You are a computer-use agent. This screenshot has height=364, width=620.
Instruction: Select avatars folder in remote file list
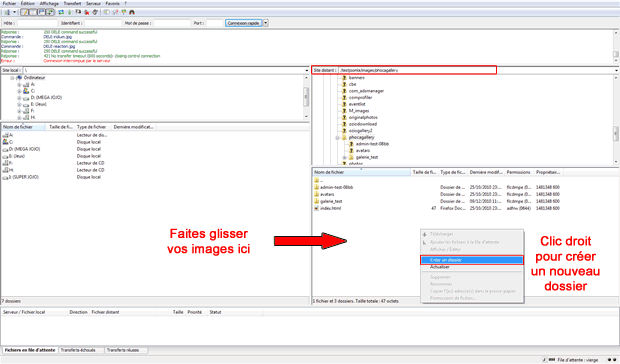[x=327, y=194]
